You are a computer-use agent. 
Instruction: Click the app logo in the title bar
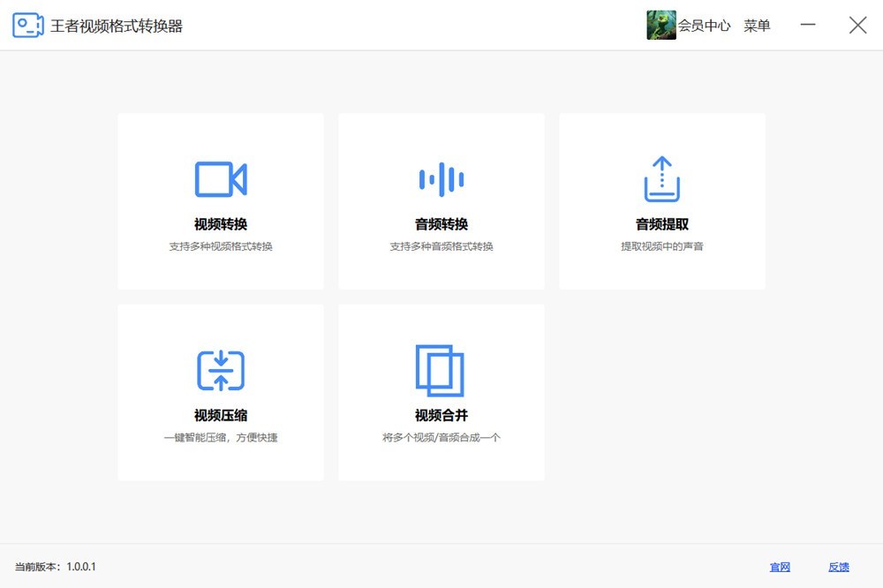click(x=28, y=26)
